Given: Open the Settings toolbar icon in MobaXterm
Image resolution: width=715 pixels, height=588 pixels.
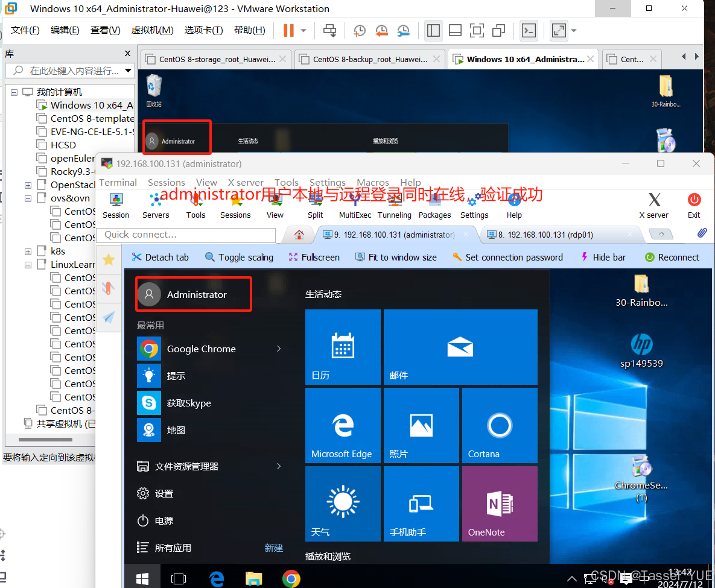Looking at the screenshot, I should click(474, 206).
